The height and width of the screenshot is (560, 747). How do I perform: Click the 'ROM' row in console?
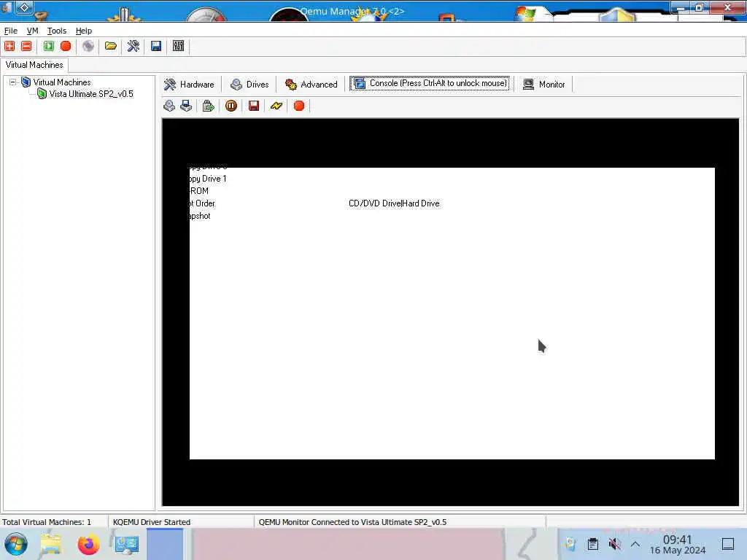199,191
